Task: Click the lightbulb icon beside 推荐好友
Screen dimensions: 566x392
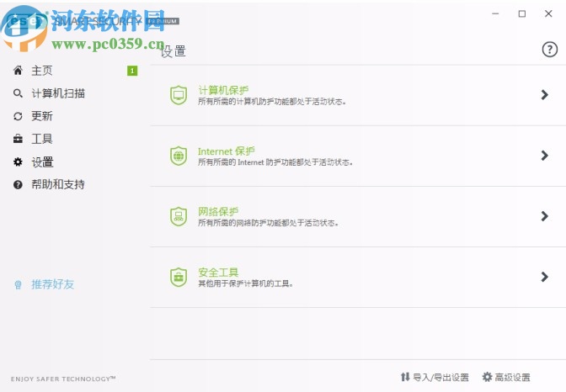Action: click(18, 285)
